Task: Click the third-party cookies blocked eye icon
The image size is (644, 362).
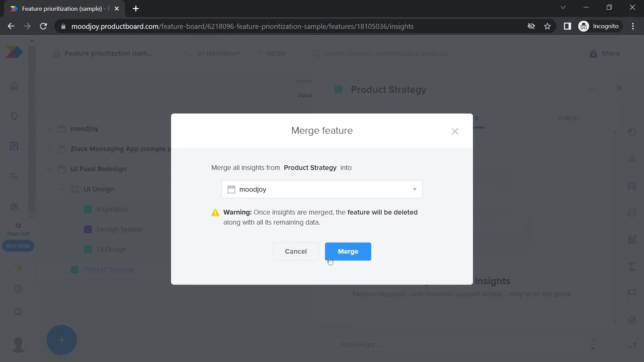Action: (531, 26)
